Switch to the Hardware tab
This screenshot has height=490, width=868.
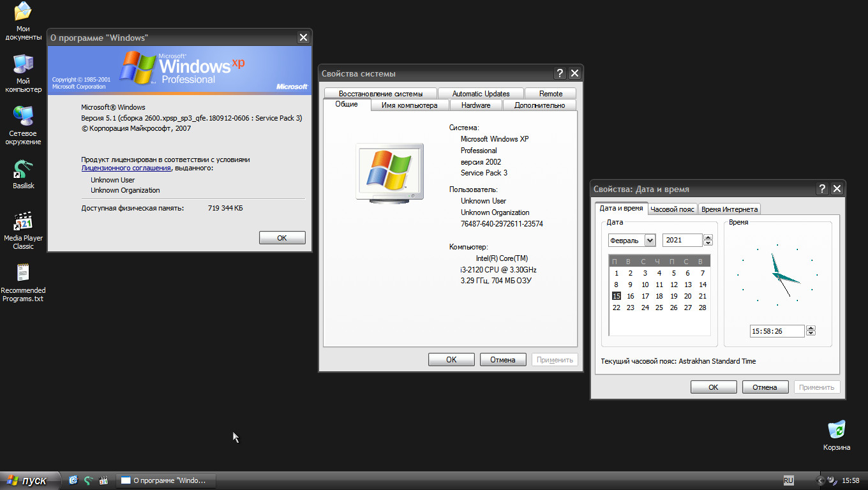476,105
